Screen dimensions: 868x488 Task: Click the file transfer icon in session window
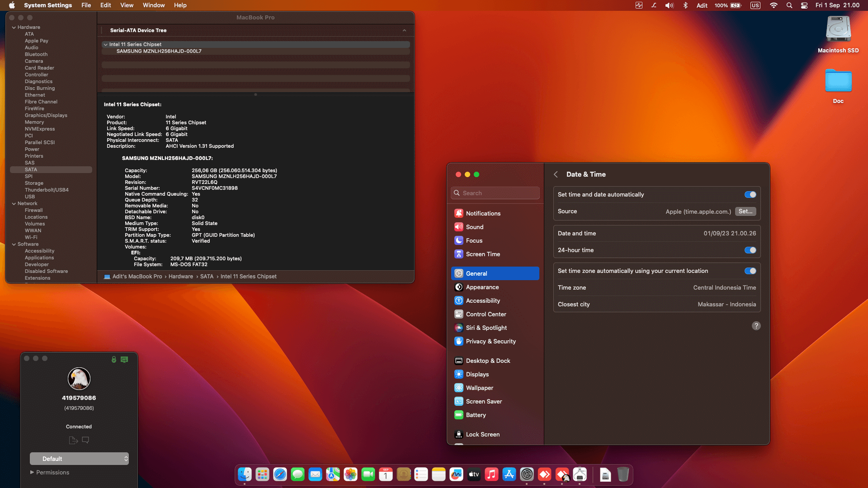pos(73,440)
